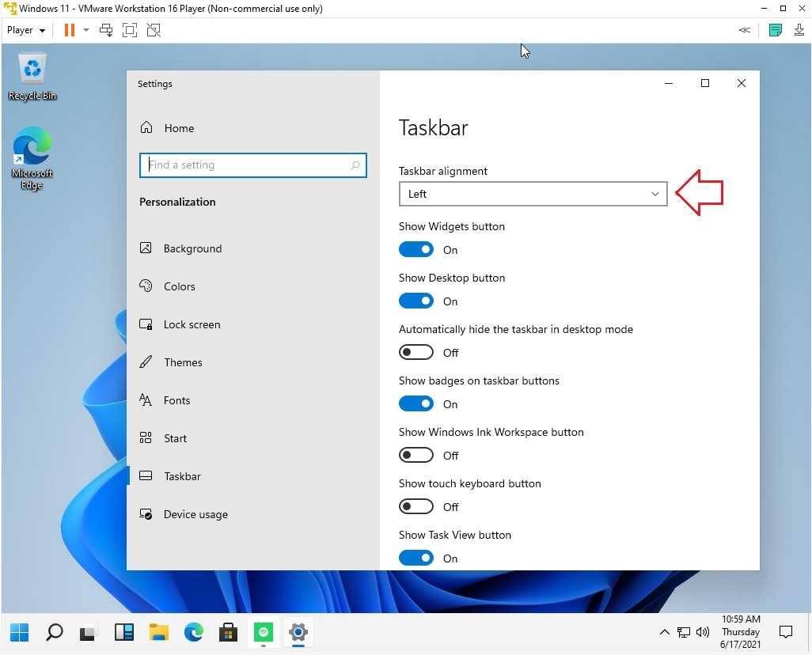812x655 pixels.
Task: Send Ctrl+Alt+Del using the VMware toolbar icon
Action: [106, 30]
